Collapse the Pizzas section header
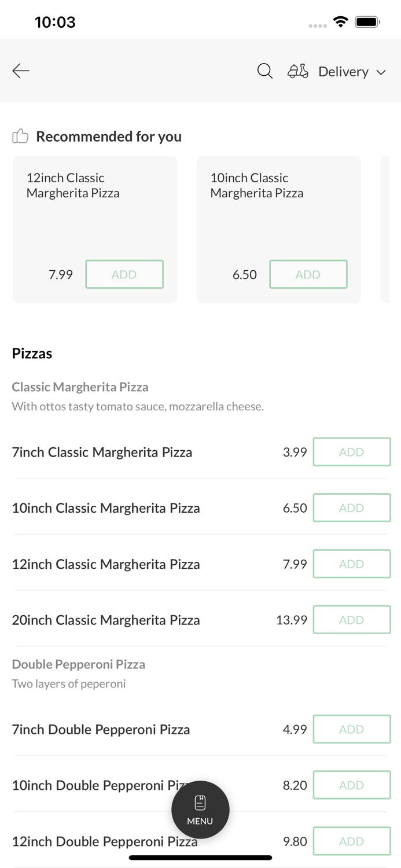The width and height of the screenshot is (401, 868). [x=32, y=353]
